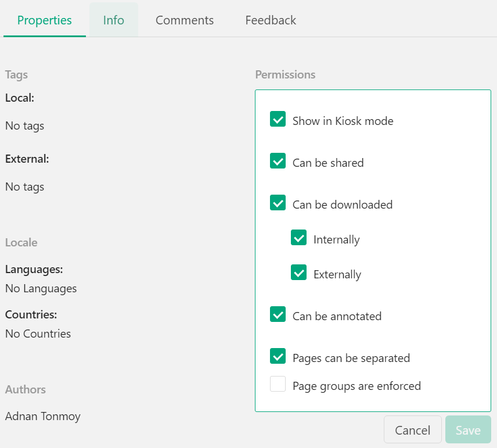Screen dimensions: 497x448
Task: Uncheck the "Can be annotated" permission
Action: [278, 314]
